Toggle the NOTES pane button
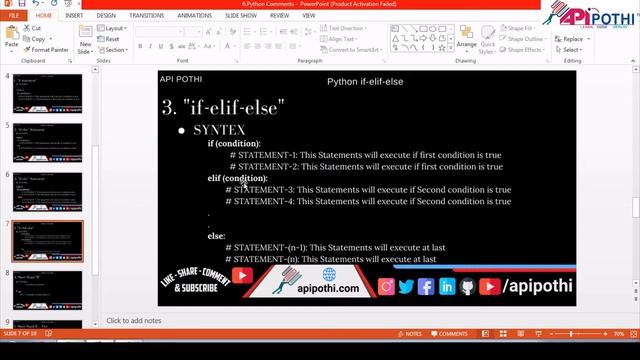Screen dimensions: 640x360 tap(409, 334)
